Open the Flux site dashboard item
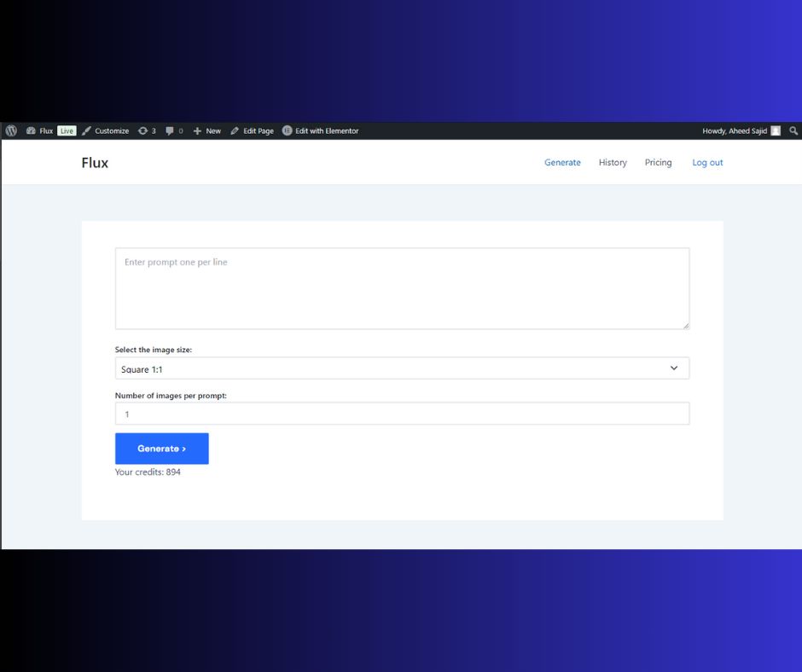Screen dimensions: 802x672 pos(39,131)
